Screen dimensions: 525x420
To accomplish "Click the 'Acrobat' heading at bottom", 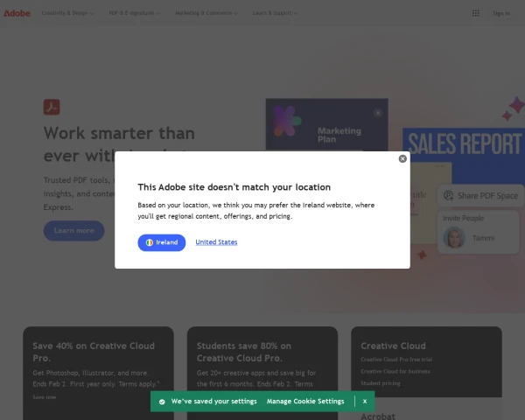I will (x=378, y=416).
